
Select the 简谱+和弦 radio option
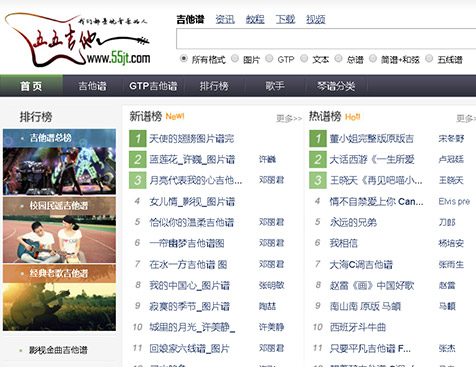[373, 59]
